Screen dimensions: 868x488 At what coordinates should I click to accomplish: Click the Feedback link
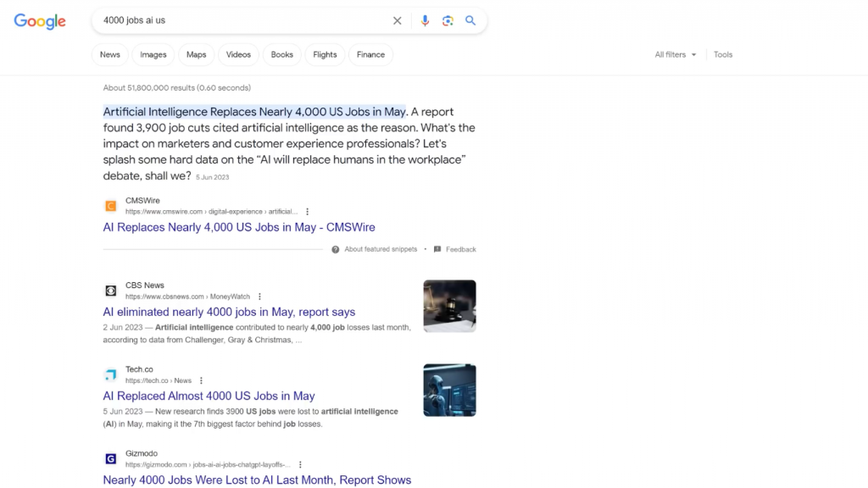pos(461,250)
